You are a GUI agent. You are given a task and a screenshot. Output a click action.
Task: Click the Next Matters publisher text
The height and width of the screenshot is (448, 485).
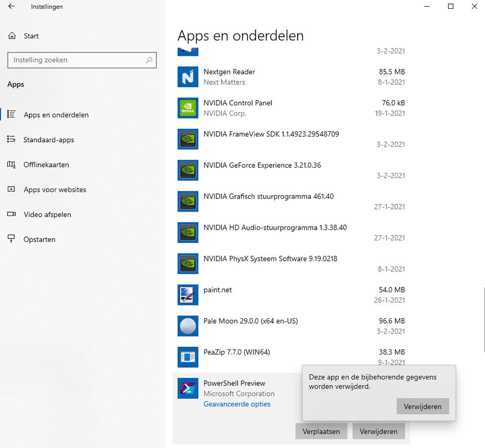pyautogui.click(x=224, y=82)
